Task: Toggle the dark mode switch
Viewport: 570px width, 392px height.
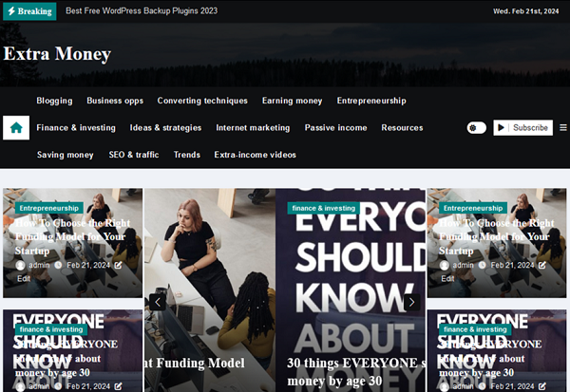Action: click(476, 128)
